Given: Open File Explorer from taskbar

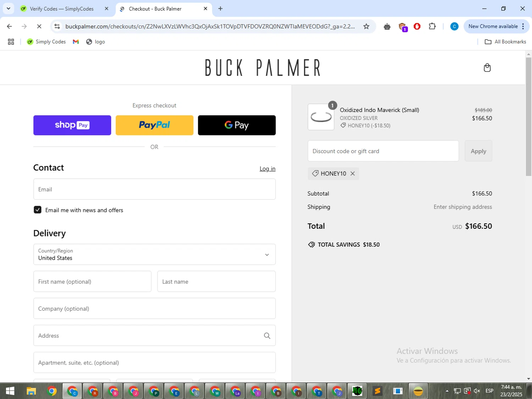Looking at the screenshot, I should click(x=31, y=391).
